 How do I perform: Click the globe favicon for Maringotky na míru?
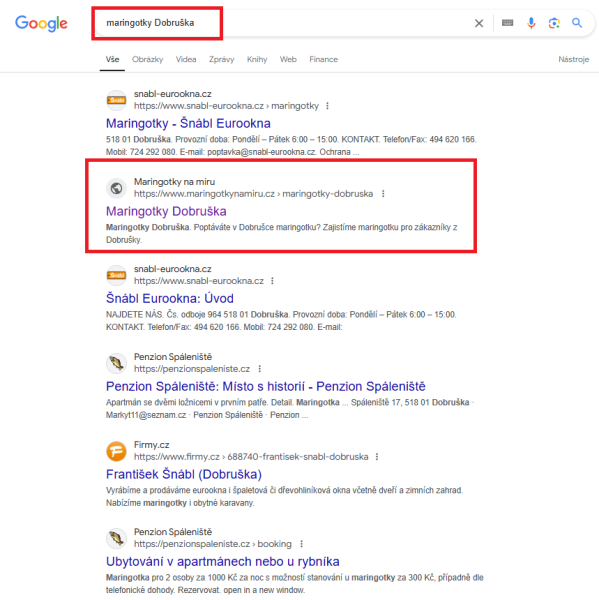[116, 188]
